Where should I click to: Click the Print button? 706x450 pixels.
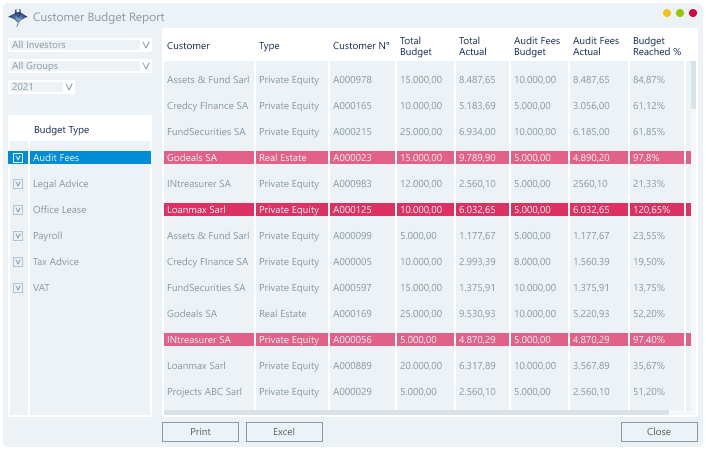[x=200, y=432]
